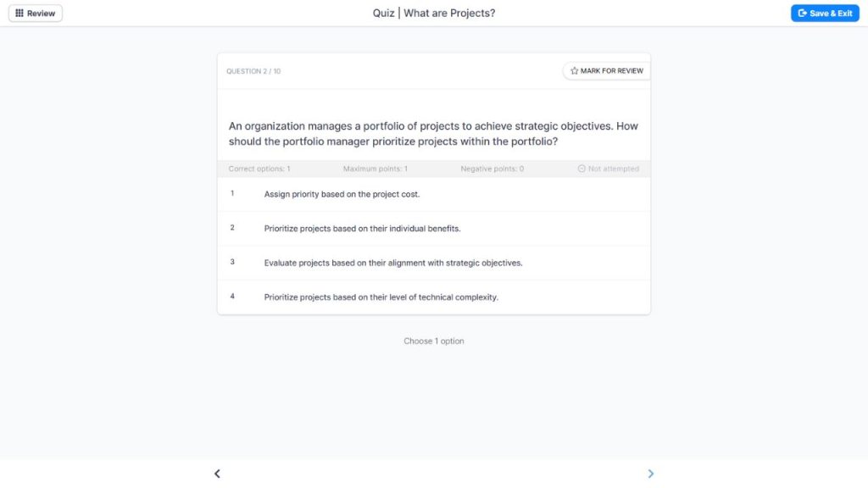Click the exit icon on Save & Exit

pos(800,13)
